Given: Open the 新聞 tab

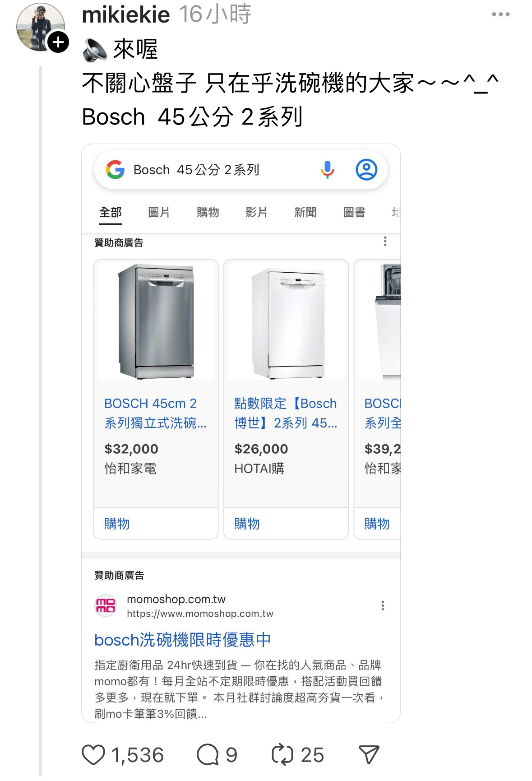Looking at the screenshot, I should [x=305, y=212].
